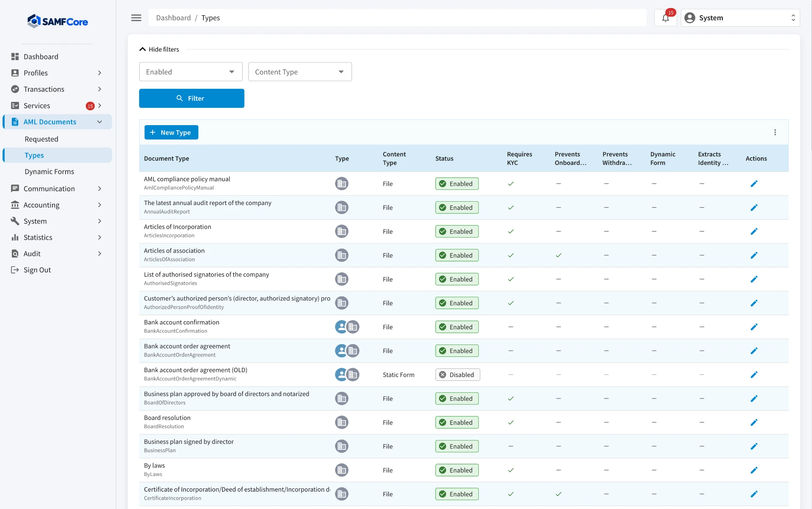Image resolution: width=812 pixels, height=509 pixels.
Task: Edit AuthorizedPersonProofOfIdentity row
Action: click(x=754, y=303)
